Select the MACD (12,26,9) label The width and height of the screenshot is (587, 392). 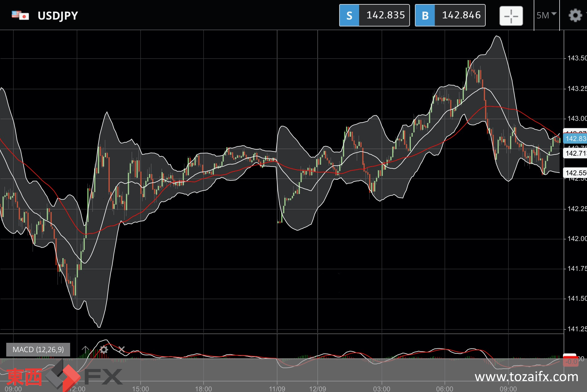38,349
